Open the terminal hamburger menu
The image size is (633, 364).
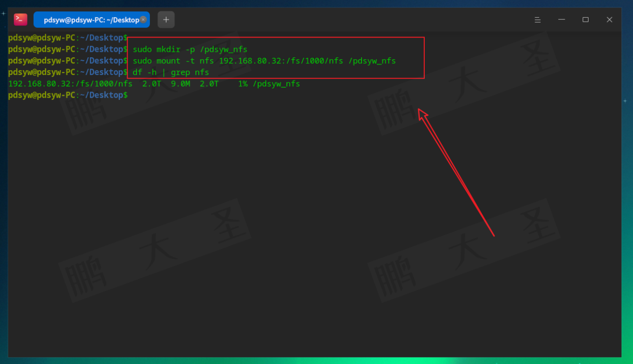click(x=538, y=20)
